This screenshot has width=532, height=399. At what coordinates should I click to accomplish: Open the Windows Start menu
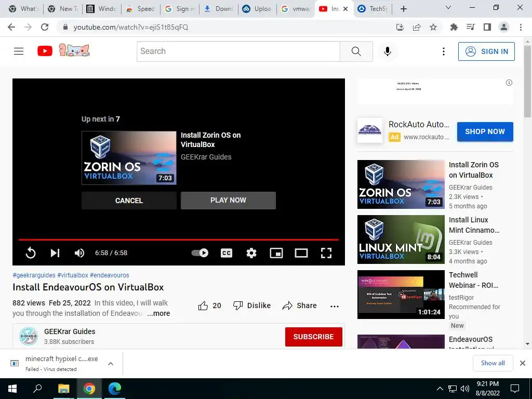pyautogui.click(x=12, y=389)
